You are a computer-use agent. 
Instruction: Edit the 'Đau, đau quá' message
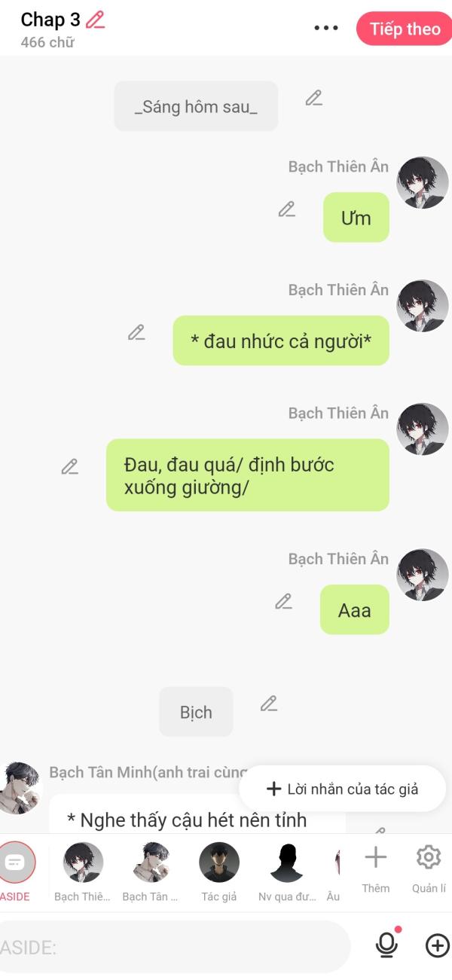point(70,467)
